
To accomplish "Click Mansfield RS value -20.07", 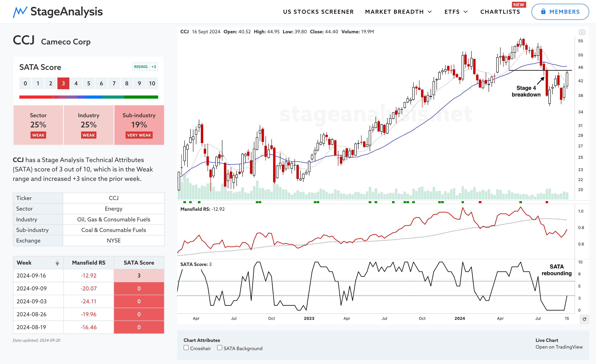I will 89,288.
